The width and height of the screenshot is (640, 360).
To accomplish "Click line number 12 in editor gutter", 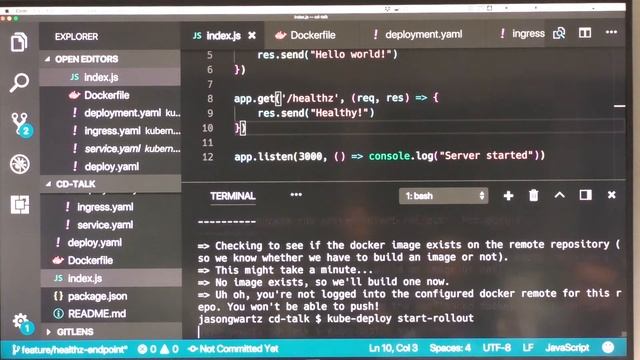I will (x=208, y=157).
